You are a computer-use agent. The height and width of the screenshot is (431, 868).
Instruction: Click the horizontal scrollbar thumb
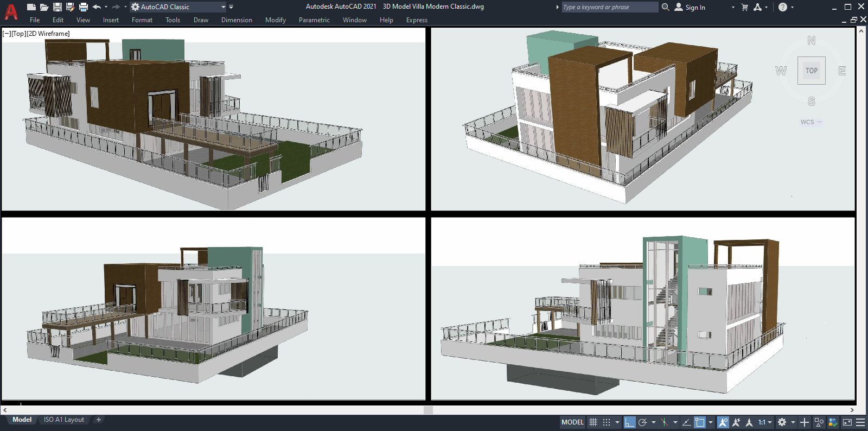(x=428, y=410)
